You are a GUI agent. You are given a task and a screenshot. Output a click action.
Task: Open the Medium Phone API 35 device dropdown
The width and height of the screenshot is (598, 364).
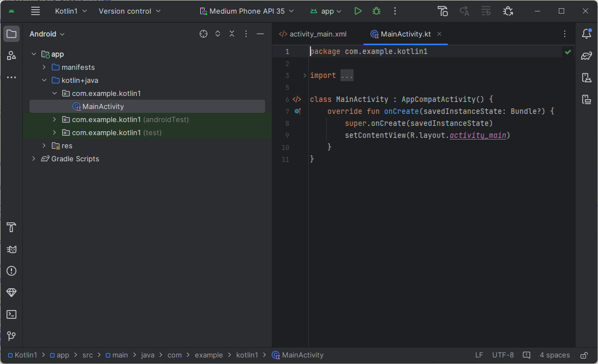click(247, 11)
